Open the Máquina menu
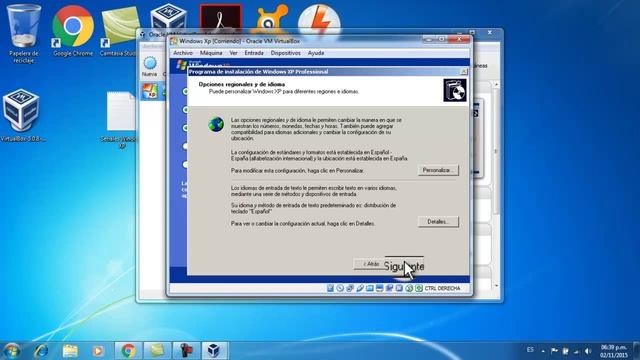The image size is (640, 360). [211, 53]
